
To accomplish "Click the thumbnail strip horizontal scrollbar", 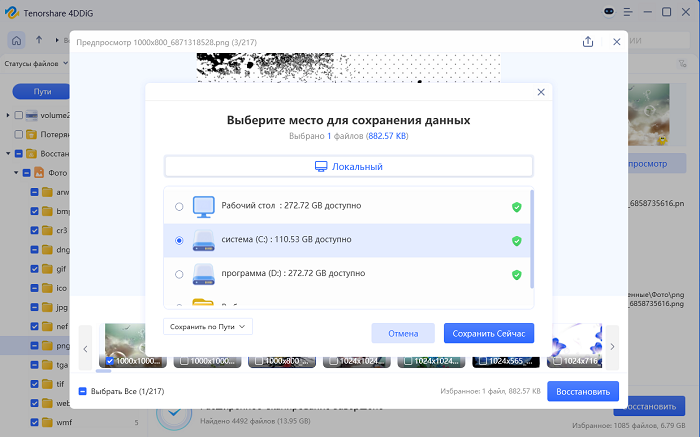I will [104, 371].
